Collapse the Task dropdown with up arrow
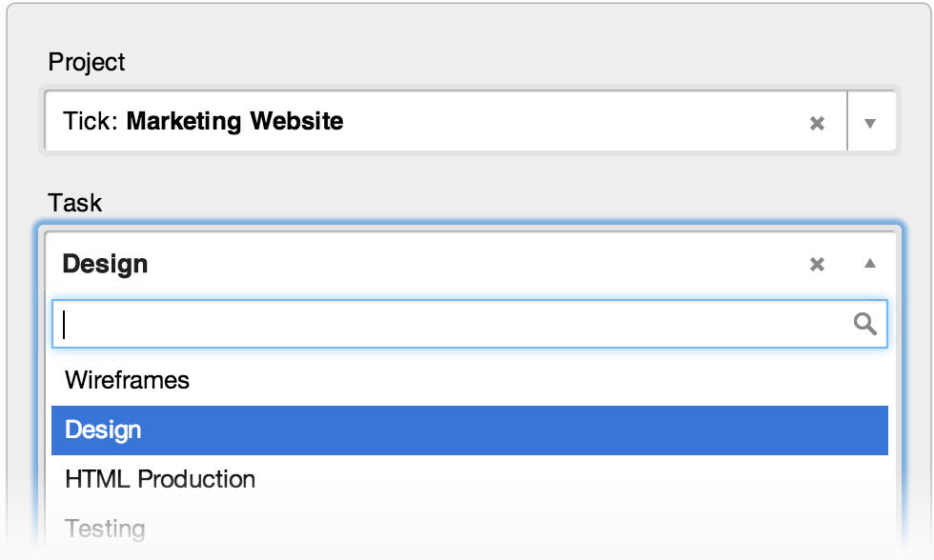Screen dimensions: 934x560 (869, 264)
